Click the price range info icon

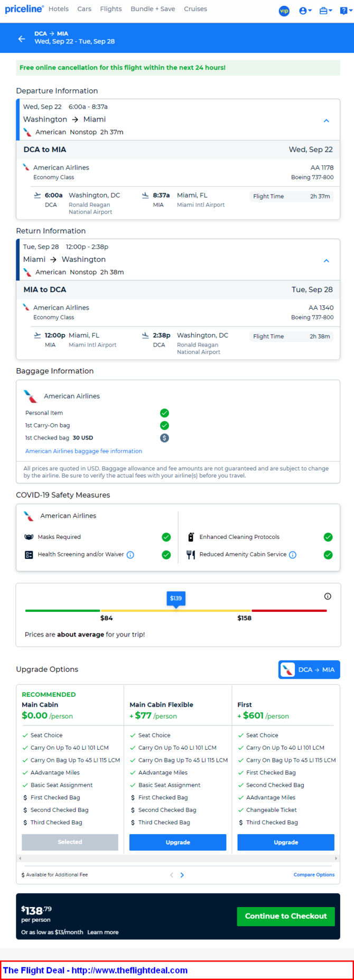click(x=328, y=596)
